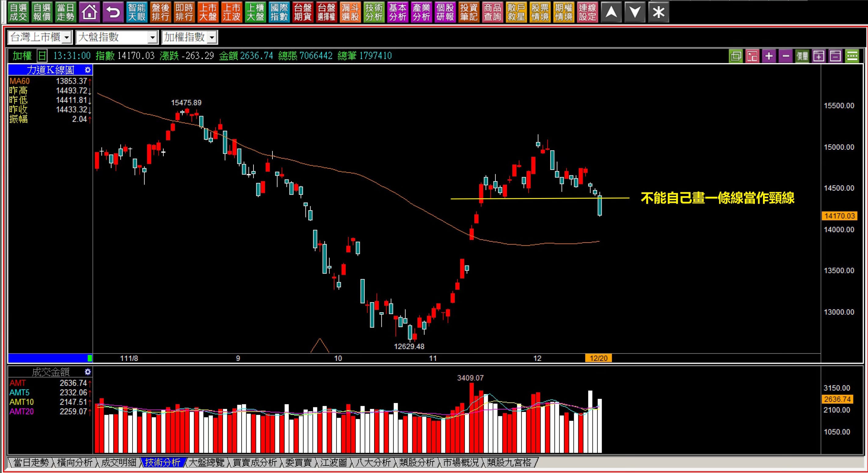Zoom in chart with purple plus icon

pos(769,56)
